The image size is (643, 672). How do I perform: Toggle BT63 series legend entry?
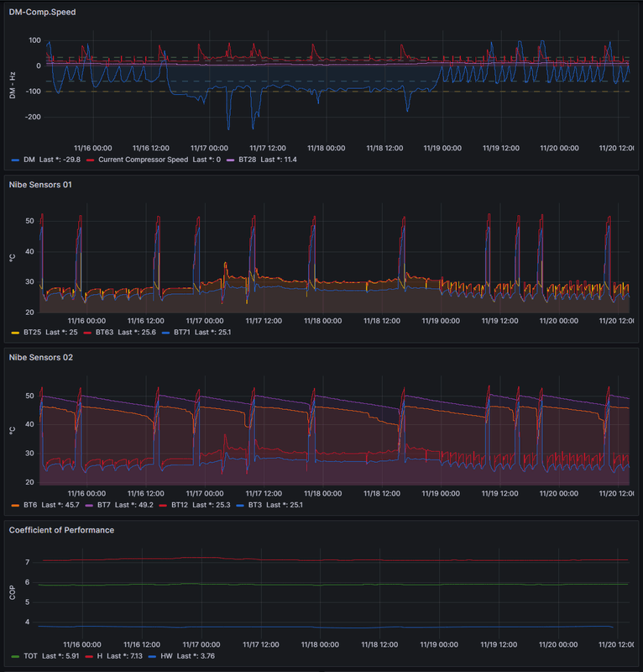click(105, 332)
